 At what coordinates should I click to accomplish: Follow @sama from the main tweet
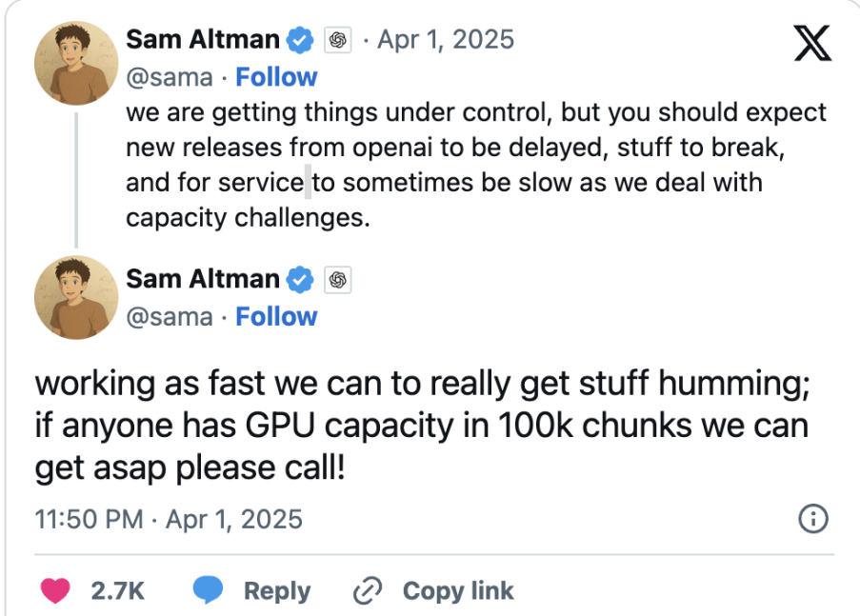click(276, 316)
